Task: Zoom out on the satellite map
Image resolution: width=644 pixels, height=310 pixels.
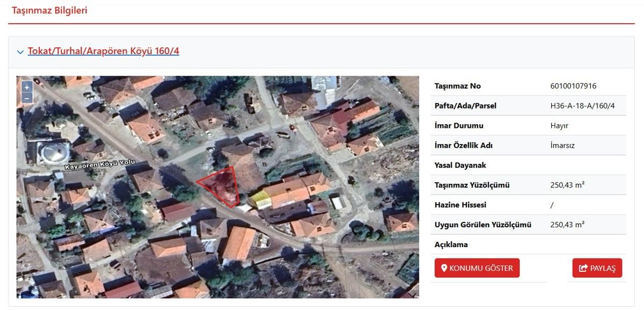Action: tap(26, 98)
